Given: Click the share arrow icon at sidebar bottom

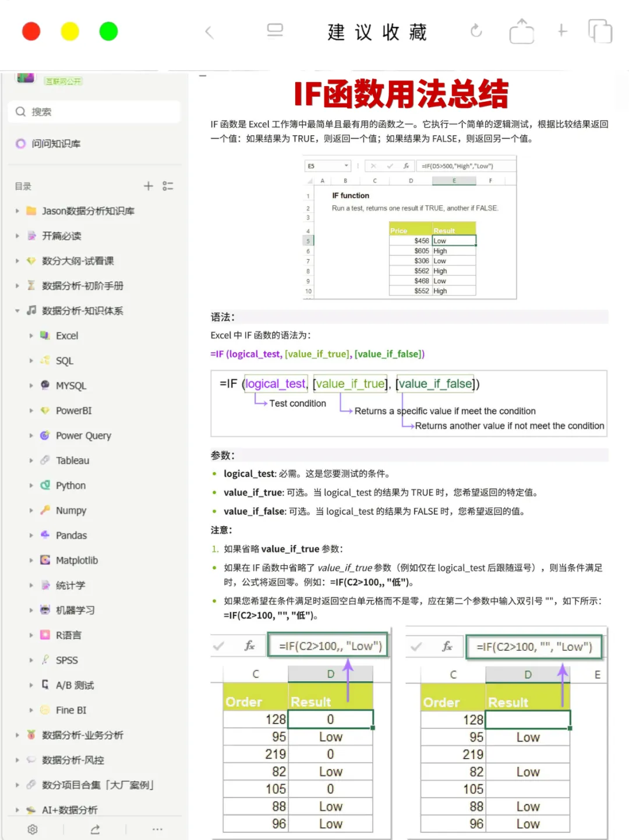Looking at the screenshot, I should (x=95, y=830).
